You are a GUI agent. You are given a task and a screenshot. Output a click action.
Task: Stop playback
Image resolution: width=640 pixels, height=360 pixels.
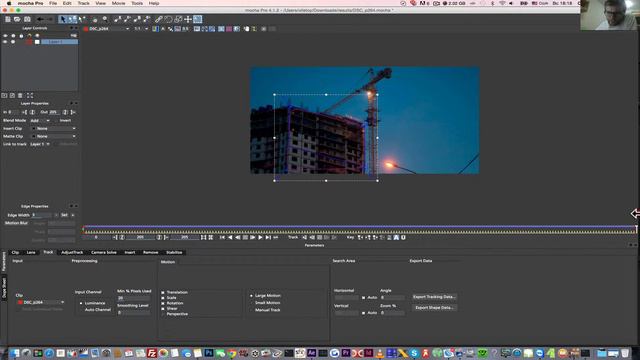click(245, 237)
